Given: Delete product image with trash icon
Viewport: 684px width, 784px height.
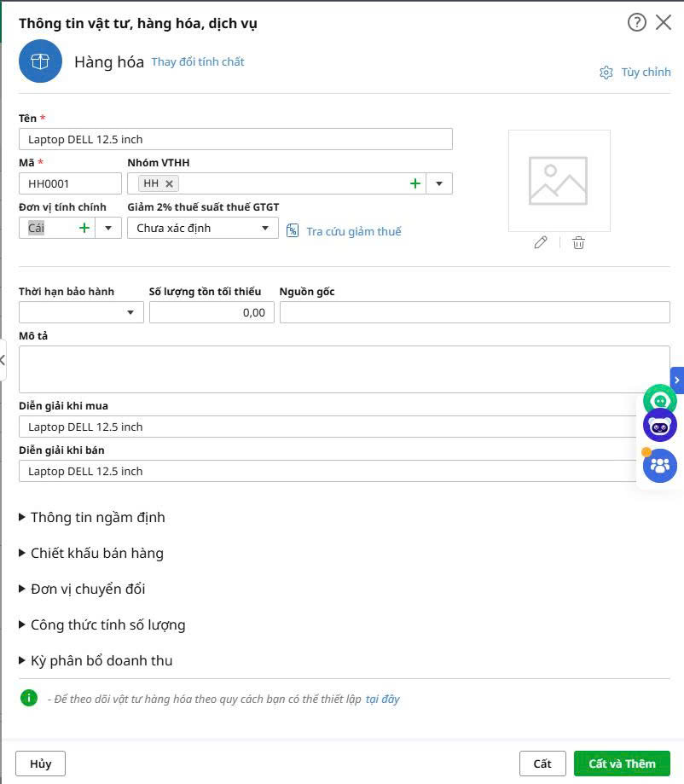Looking at the screenshot, I should [x=578, y=242].
